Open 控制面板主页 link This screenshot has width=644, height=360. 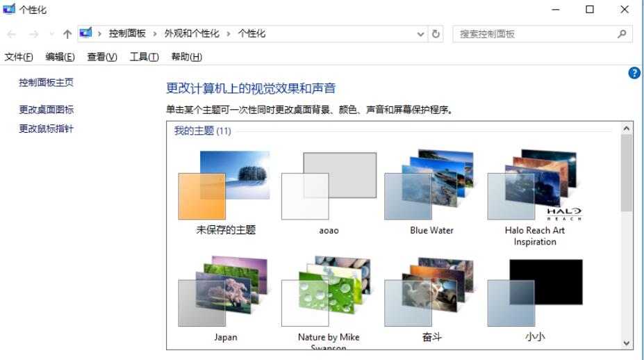pyautogui.click(x=46, y=83)
